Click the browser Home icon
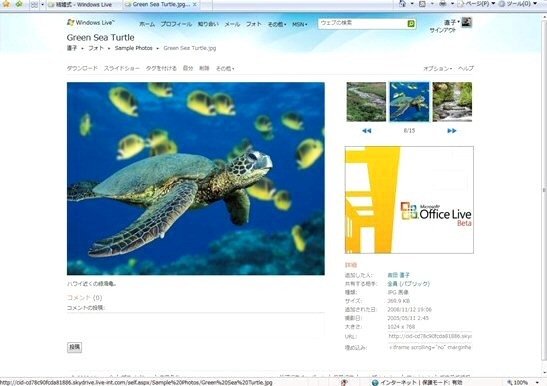 click(x=402, y=4)
